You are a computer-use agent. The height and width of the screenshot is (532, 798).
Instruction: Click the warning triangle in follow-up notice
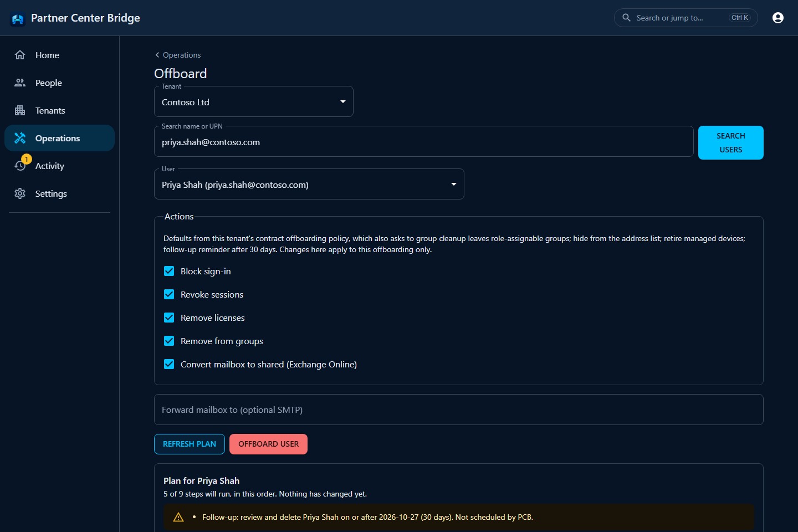[178, 517]
